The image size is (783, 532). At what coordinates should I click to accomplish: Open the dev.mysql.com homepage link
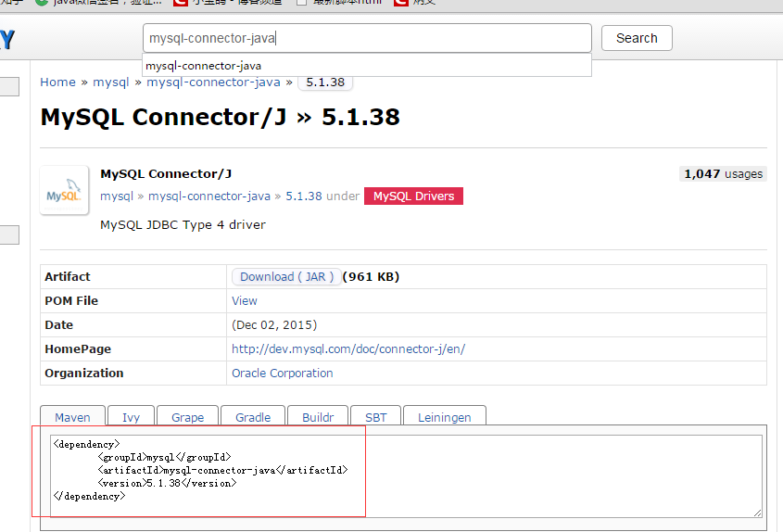[x=348, y=349]
